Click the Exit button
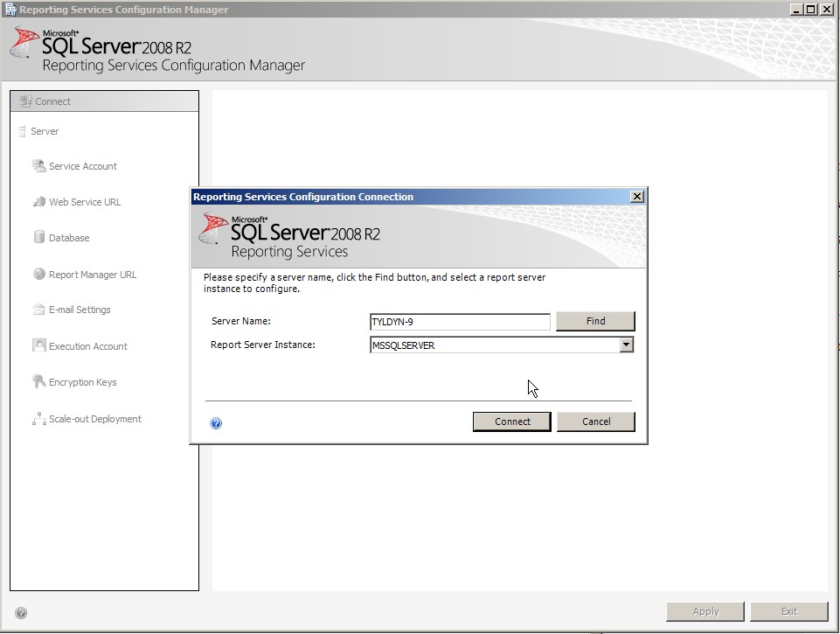This screenshot has width=840, height=634. click(x=789, y=611)
